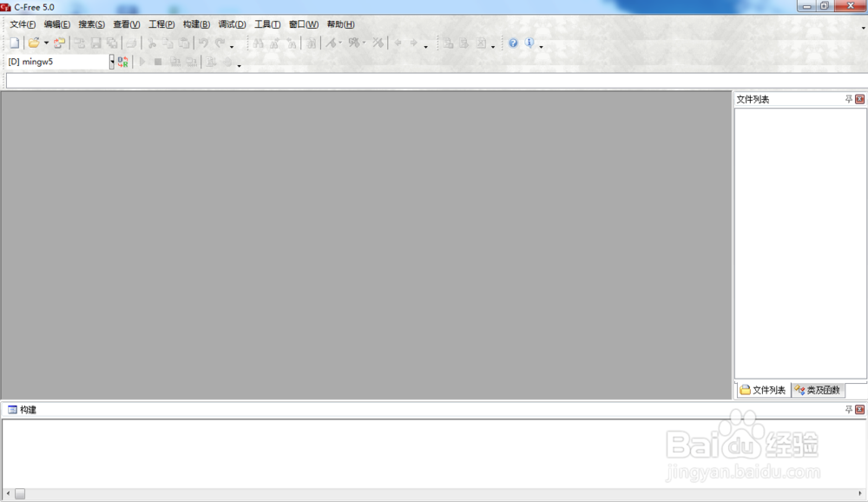Screen dimensions: 868x502
Task: Click the save all files icon
Action: tap(112, 43)
